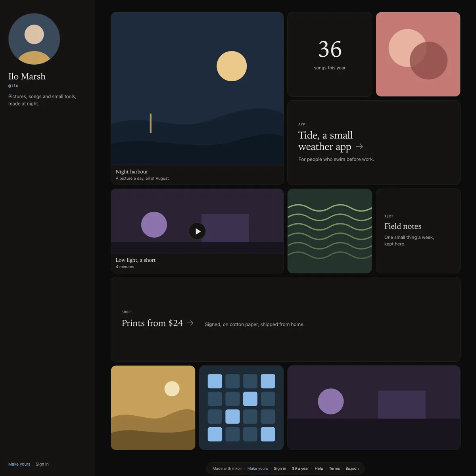Click Make yours in the sidebar
Screen dimensions: 476x476
point(19,464)
